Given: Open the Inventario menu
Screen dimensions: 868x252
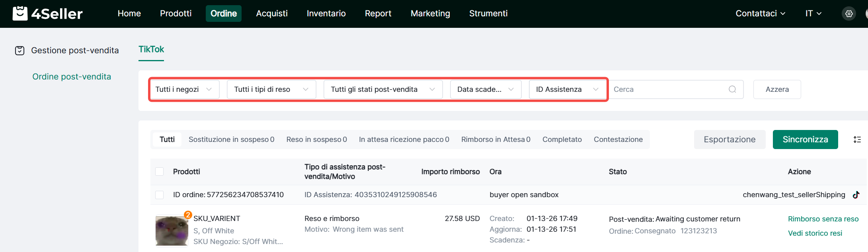Looking at the screenshot, I should point(326,14).
